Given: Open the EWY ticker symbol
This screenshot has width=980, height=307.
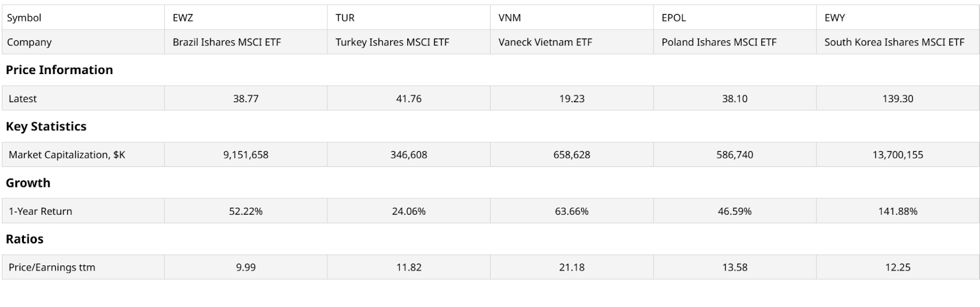Looking at the screenshot, I should coord(834,18).
